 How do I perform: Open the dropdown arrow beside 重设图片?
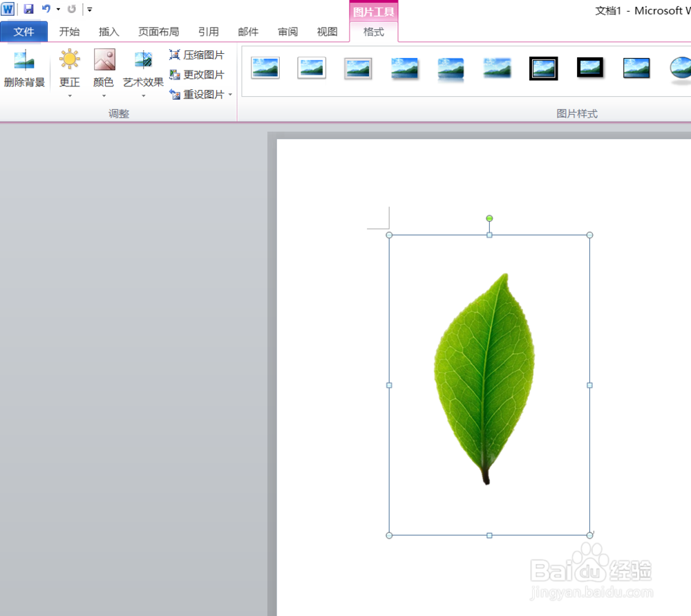click(230, 94)
